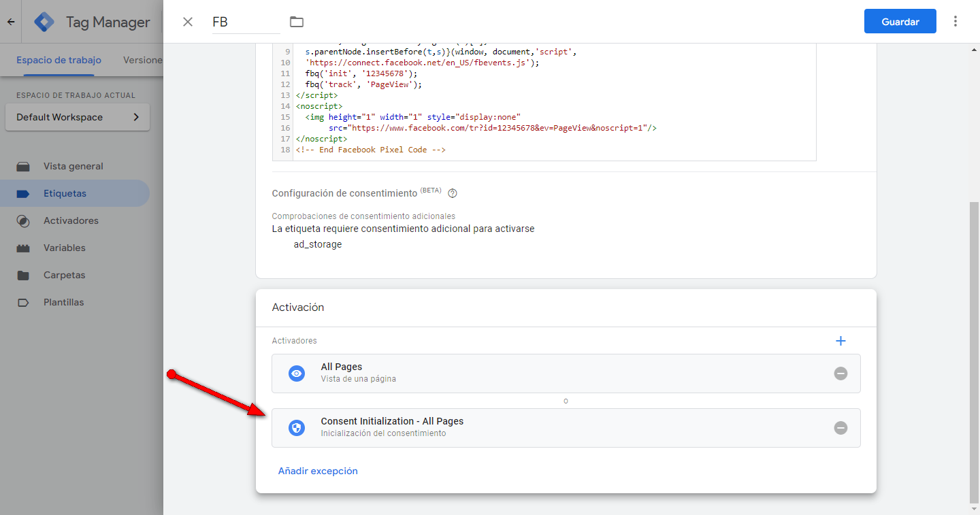Open Plantillas in the sidebar
This screenshot has height=515, width=980.
64,302
